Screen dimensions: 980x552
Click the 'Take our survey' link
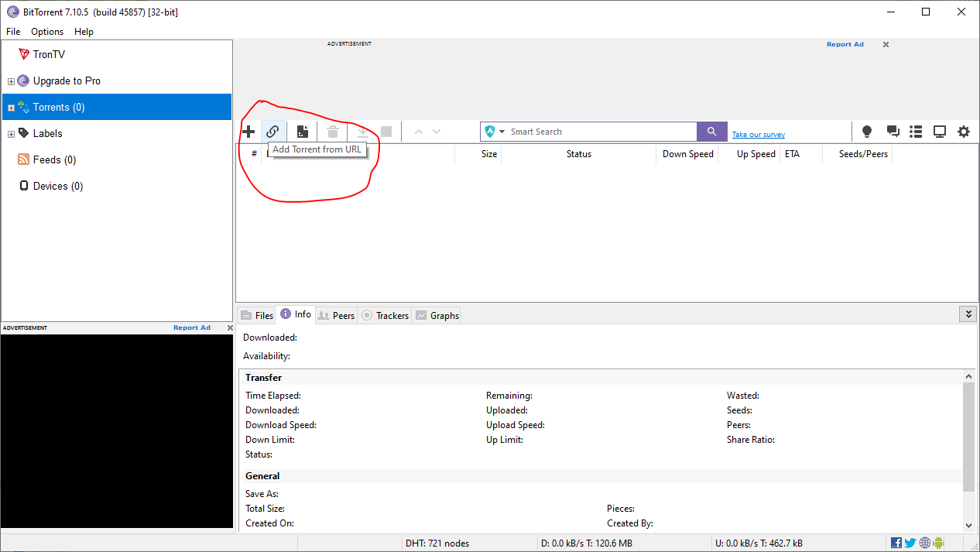759,135
